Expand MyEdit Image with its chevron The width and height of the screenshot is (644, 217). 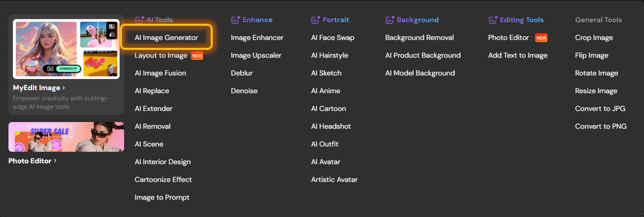[x=64, y=88]
